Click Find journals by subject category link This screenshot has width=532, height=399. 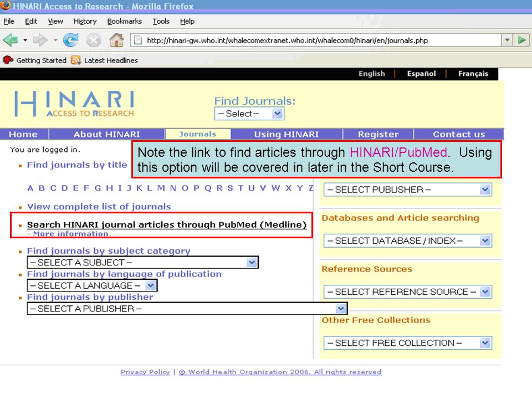pyautogui.click(x=109, y=251)
